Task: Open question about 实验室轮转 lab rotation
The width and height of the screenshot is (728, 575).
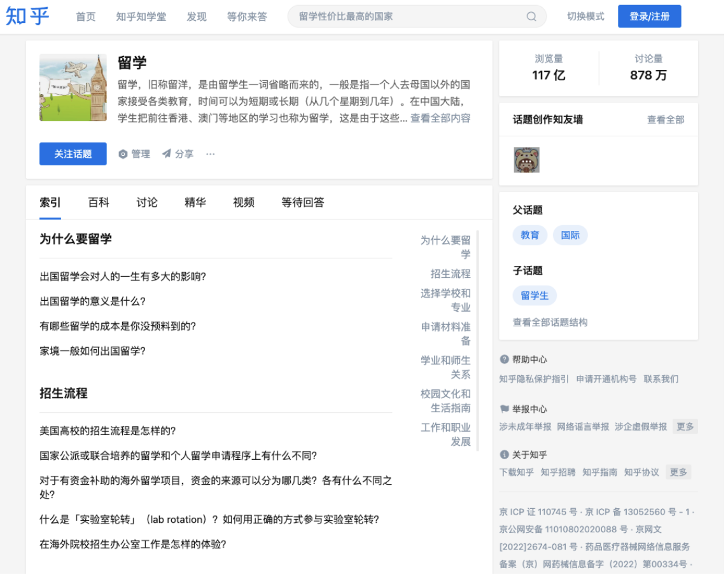Action: pos(211,522)
